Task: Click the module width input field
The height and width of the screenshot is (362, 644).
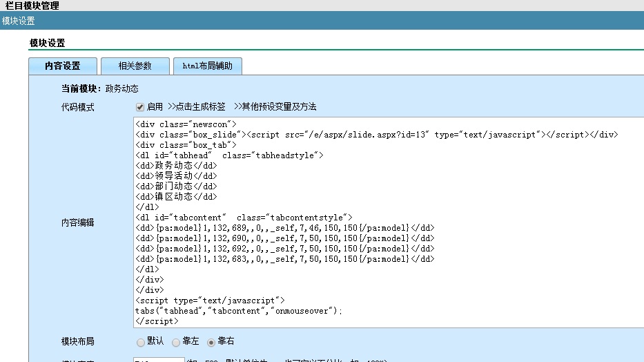Action: [159, 360]
